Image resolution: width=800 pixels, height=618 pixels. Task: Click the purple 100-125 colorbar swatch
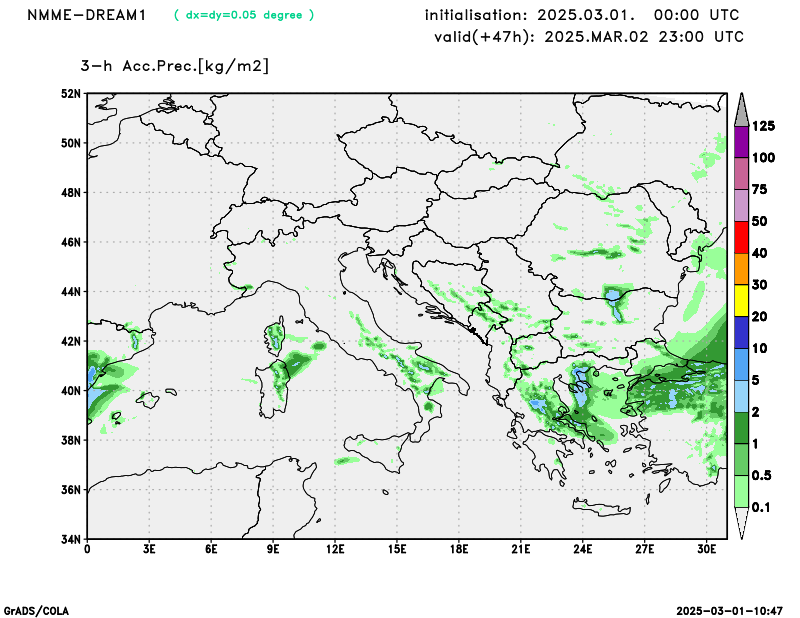pos(741,142)
